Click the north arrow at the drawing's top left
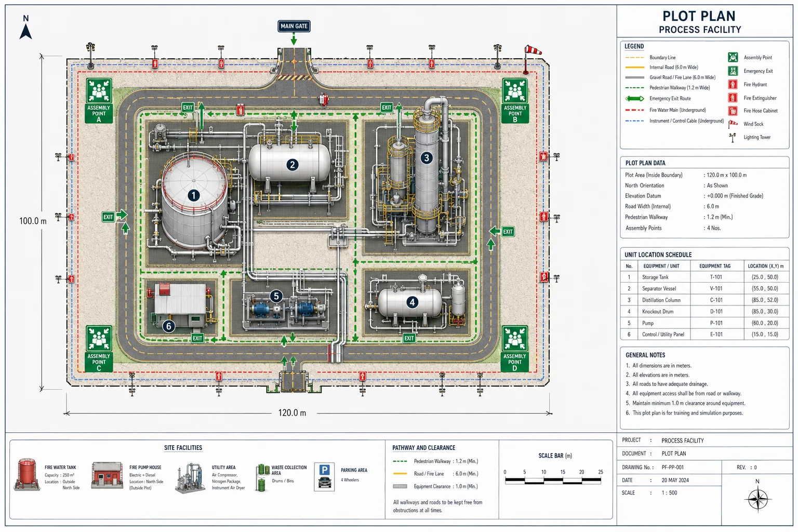This screenshot has height=532, width=798. (25, 28)
